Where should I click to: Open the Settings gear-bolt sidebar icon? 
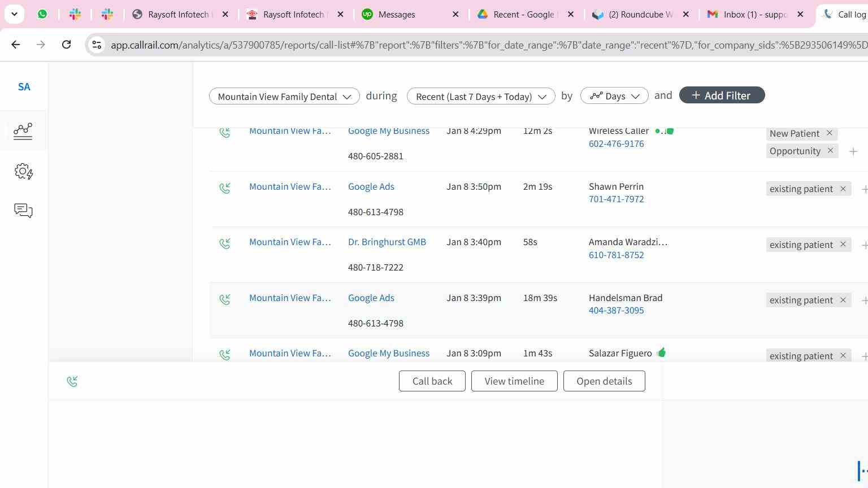click(23, 172)
